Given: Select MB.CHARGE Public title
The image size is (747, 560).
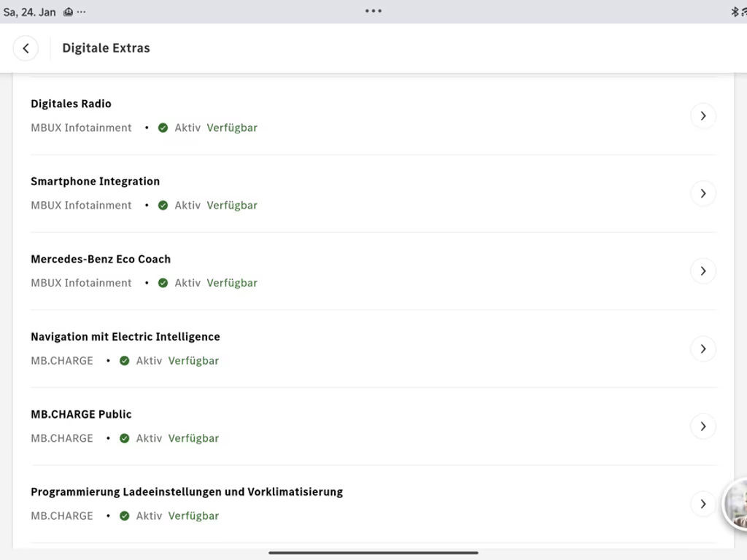Looking at the screenshot, I should 81,414.
